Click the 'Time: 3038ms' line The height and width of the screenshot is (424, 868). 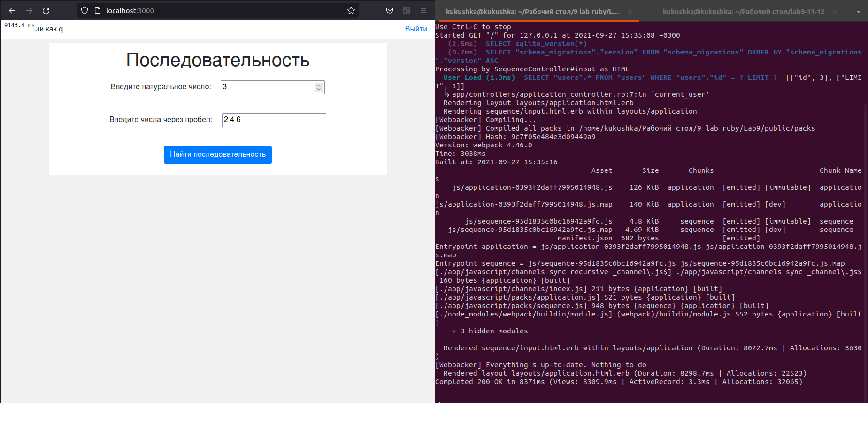point(461,154)
